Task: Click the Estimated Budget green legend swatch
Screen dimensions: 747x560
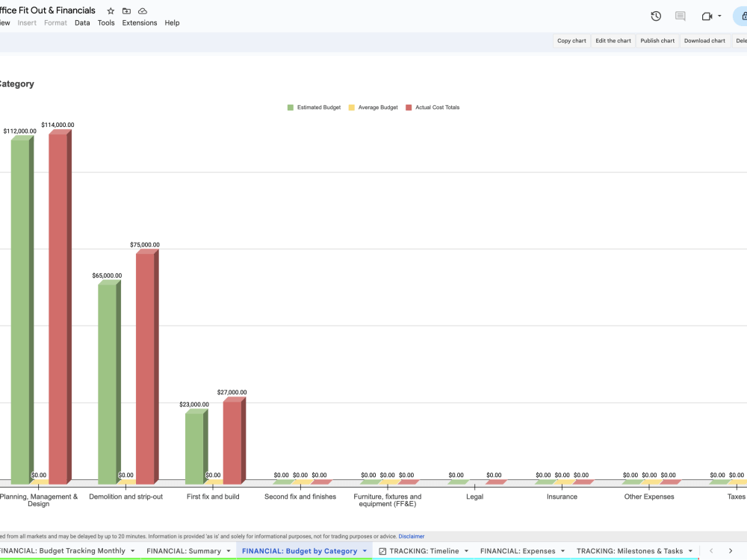Action: point(290,108)
